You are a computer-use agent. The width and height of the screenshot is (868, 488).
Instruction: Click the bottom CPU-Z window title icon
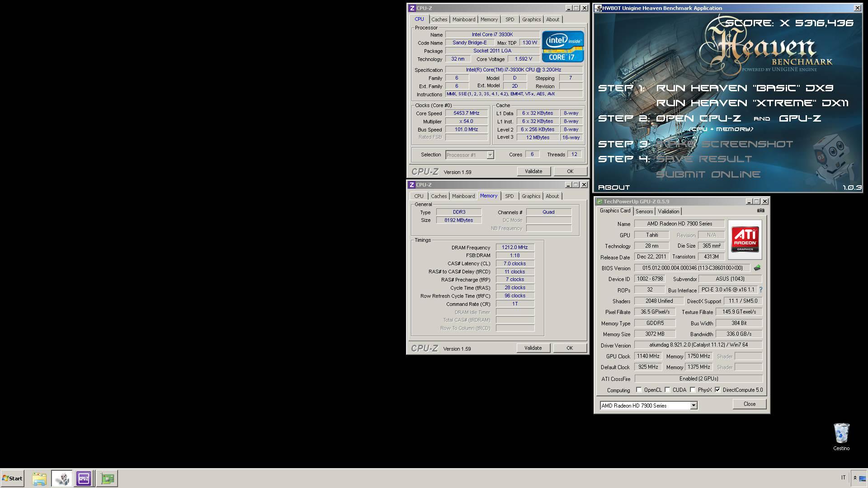tap(411, 185)
